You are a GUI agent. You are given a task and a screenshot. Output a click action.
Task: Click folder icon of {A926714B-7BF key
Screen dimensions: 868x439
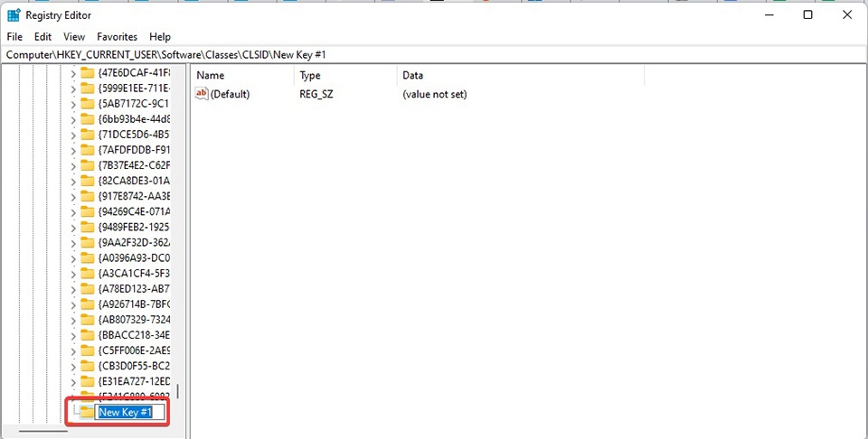pyautogui.click(x=87, y=304)
